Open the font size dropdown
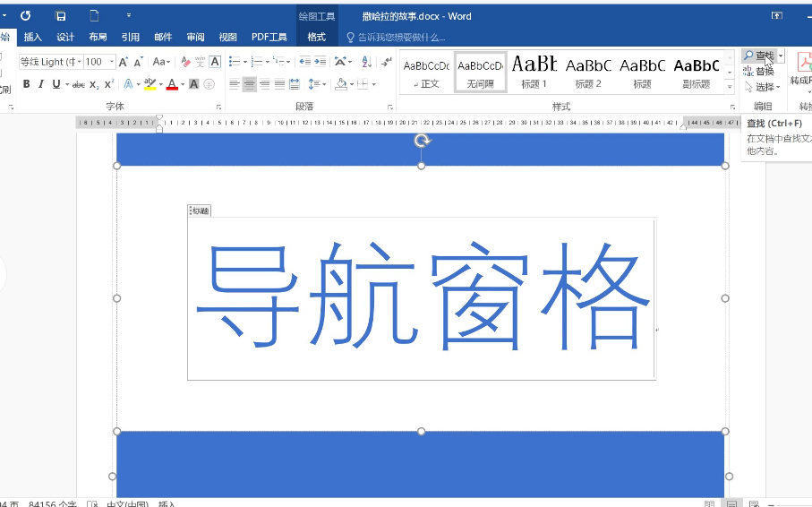 coord(112,62)
